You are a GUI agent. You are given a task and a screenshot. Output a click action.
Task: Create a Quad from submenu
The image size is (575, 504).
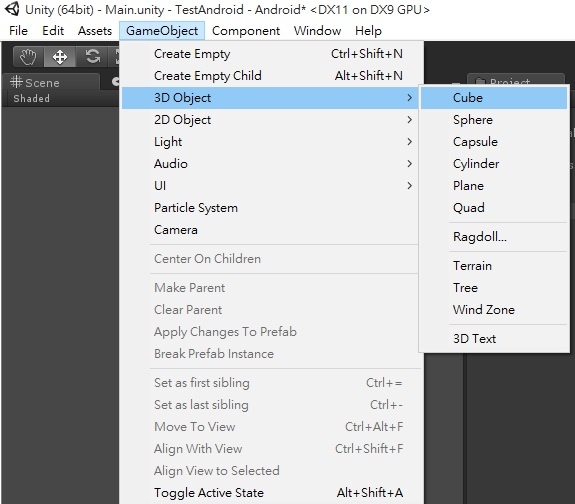[x=494, y=208]
